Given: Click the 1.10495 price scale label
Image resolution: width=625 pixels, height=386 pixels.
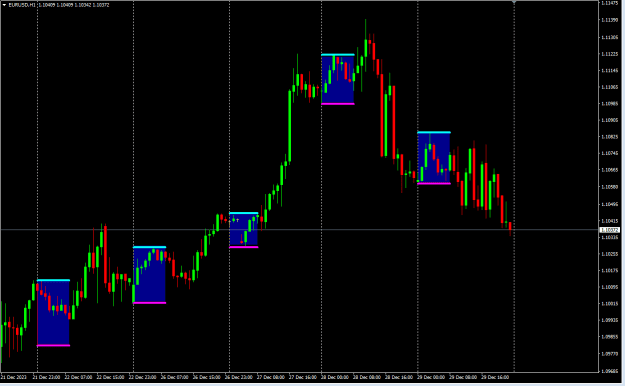Looking at the screenshot, I should (609, 204).
